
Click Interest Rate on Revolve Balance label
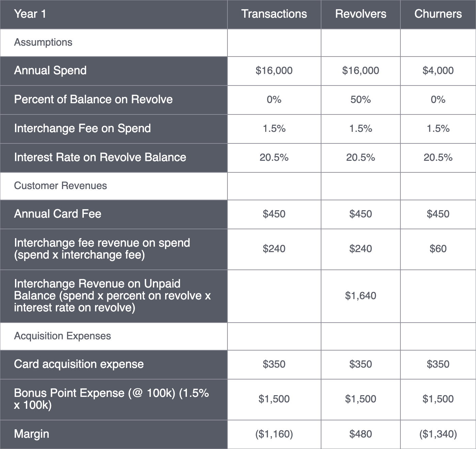tap(100, 157)
